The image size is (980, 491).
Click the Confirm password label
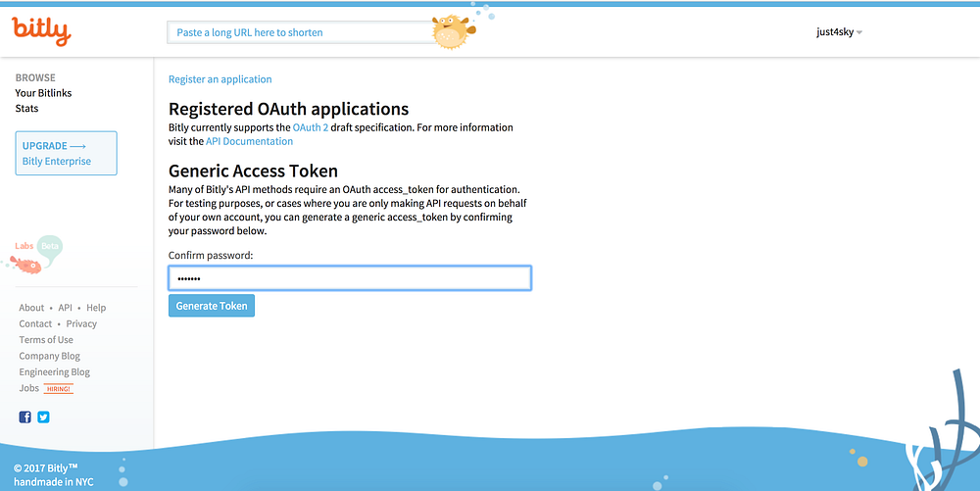pos(211,255)
